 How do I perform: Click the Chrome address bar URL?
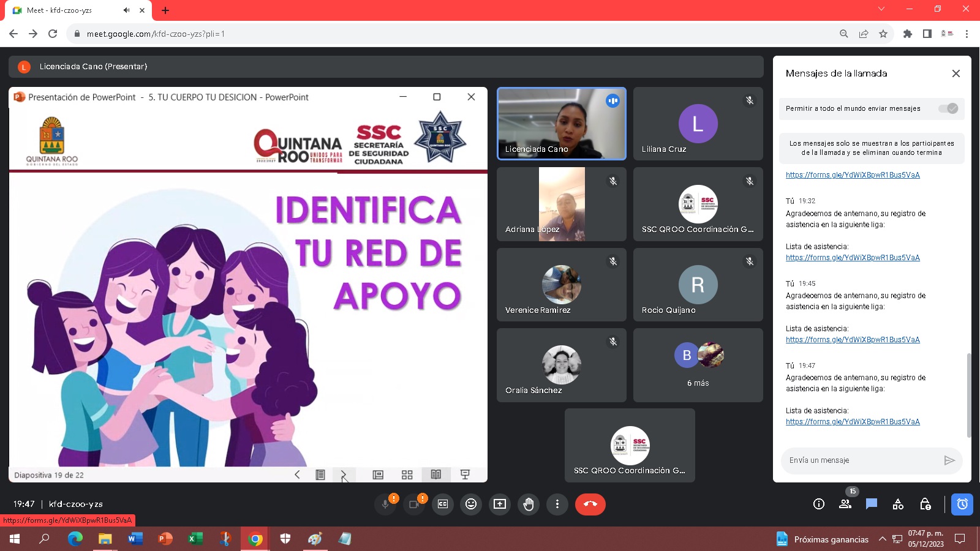click(156, 34)
